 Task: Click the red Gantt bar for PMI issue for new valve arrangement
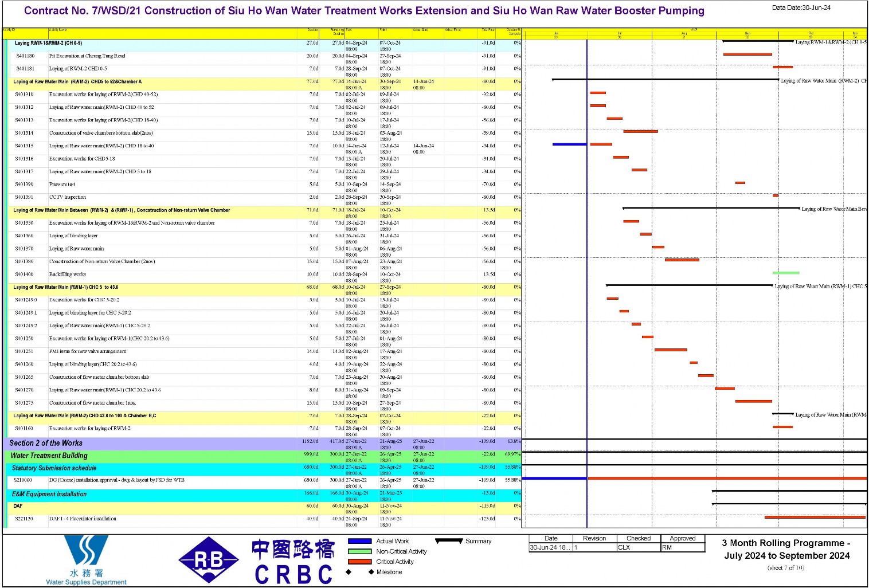coord(671,350)
